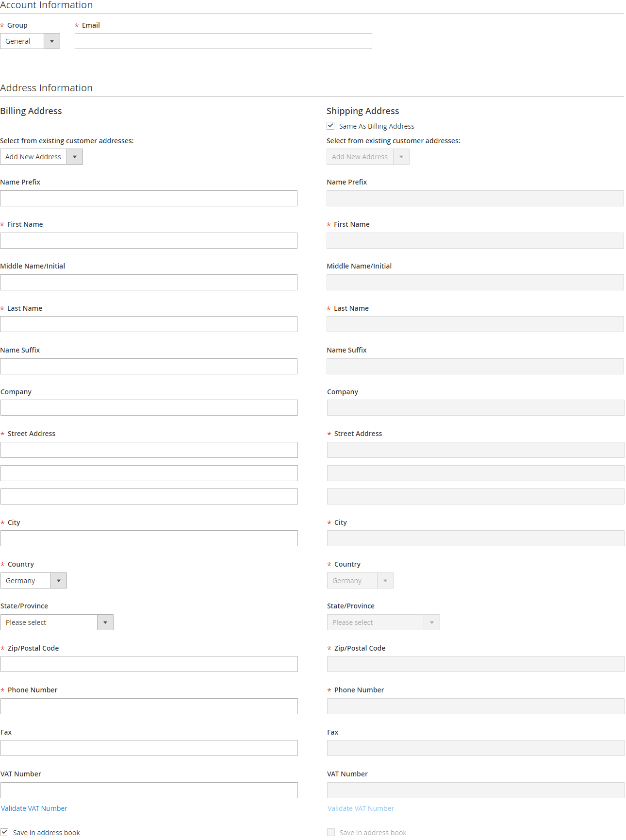The height and width of the screenshot is (840, 626).
Task: Click the billing Phone Number field
Action: pos(149,706)
